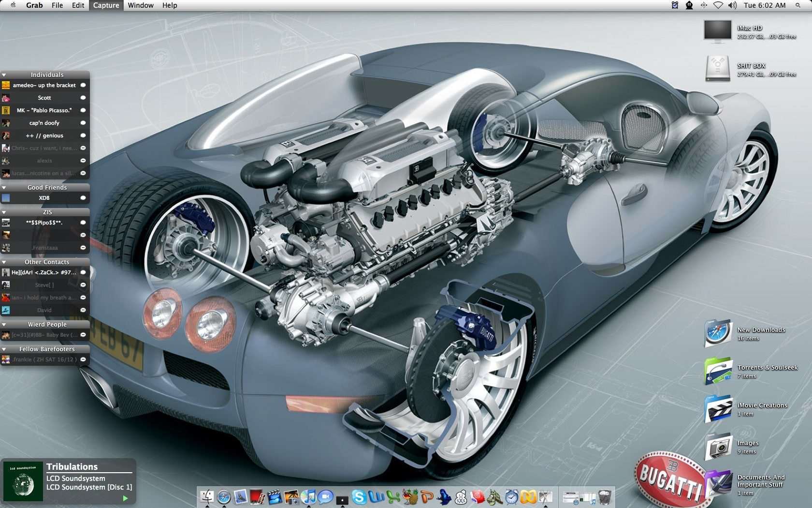812x508 pixels.
Task: Collapse the Good Friends group
Action: click(4, 188)
